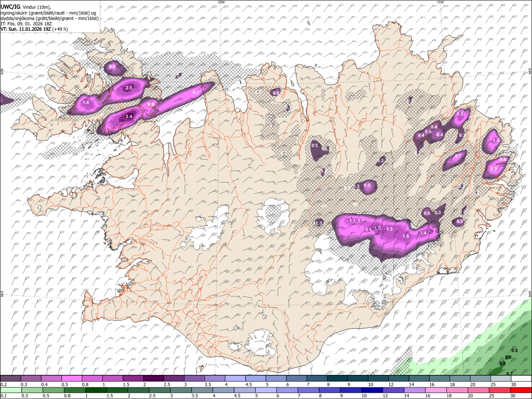Click the 1.6 snowfall value label
The height and width of the screenshot is (399, 532).
(x=377, y=228)
